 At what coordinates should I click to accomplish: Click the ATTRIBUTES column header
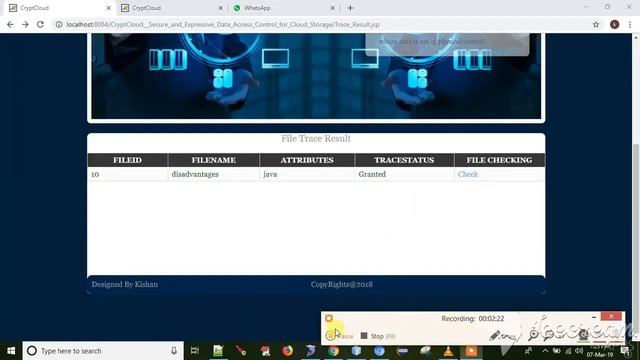[x=307, y=160]
